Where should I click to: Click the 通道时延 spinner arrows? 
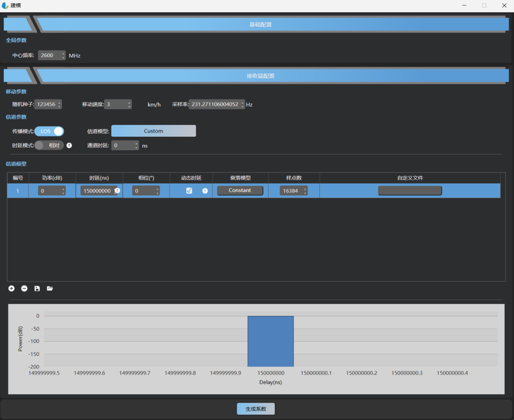[137, 146]
